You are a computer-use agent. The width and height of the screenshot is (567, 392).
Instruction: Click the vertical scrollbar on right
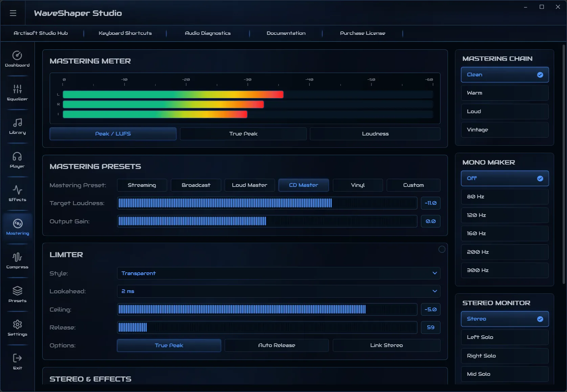click(x=564, y=164)
